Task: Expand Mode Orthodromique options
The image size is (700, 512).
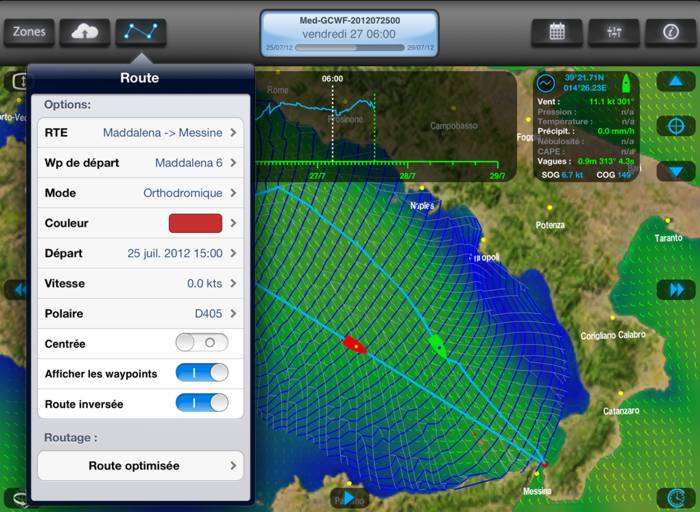Action: pos(141,193)
